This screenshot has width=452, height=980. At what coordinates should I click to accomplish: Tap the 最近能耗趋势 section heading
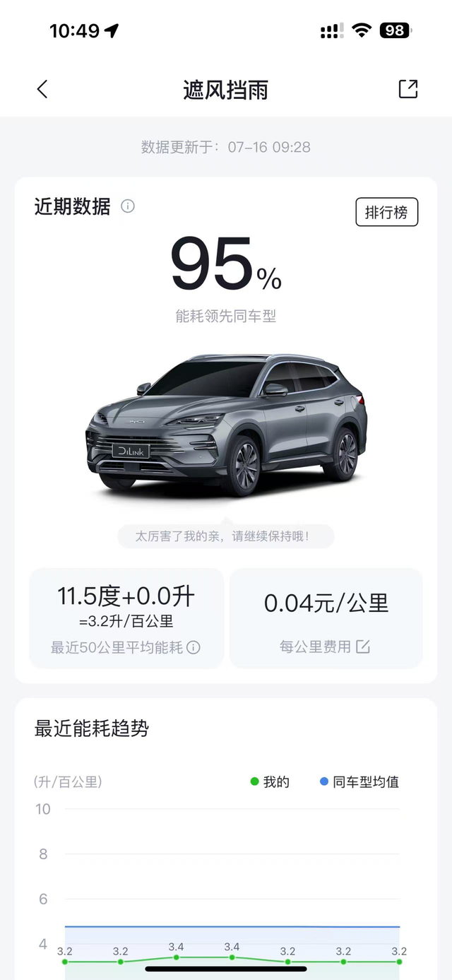[x=92, y=728]
